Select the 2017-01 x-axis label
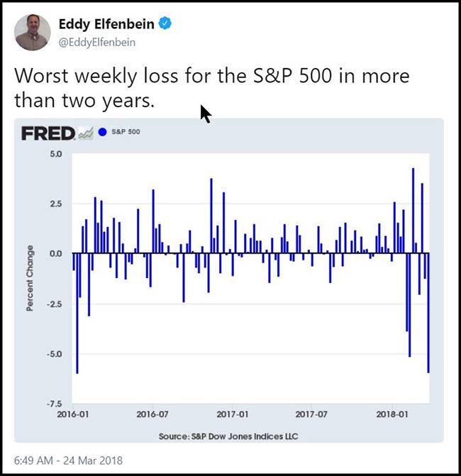The image size is (461, 476). point(232,413)
